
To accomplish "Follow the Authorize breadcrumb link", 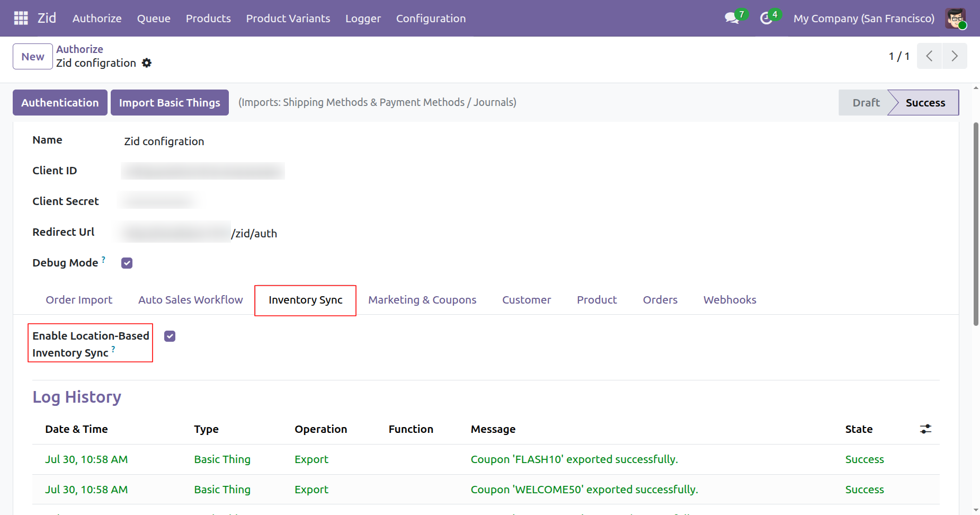I will pos(79,49).
